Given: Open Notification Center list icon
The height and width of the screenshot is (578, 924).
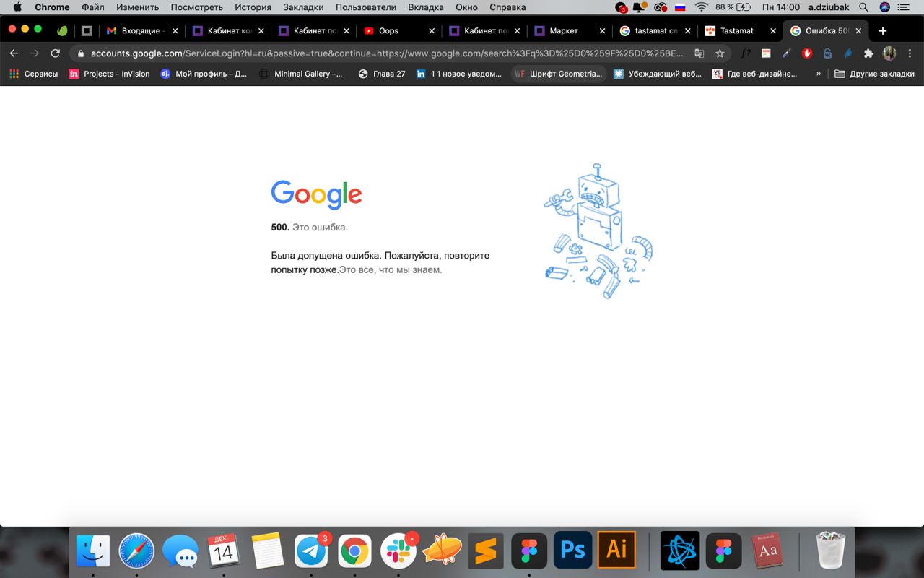Looking at the screenshot, I should tap(904, 7).
